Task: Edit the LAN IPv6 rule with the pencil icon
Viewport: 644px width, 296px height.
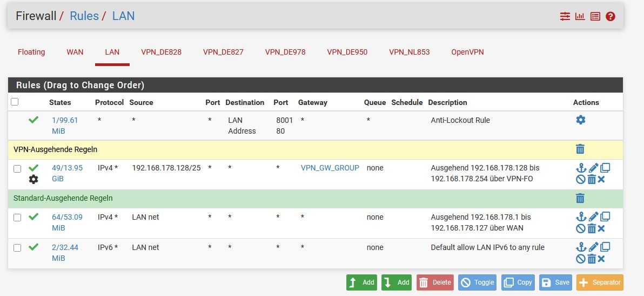Action: click(593, 247)
